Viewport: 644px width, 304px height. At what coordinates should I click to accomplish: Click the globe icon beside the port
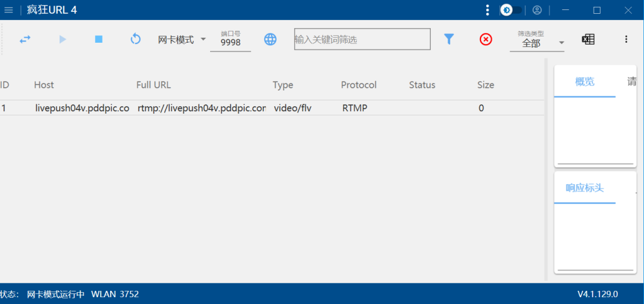point(270,40)
